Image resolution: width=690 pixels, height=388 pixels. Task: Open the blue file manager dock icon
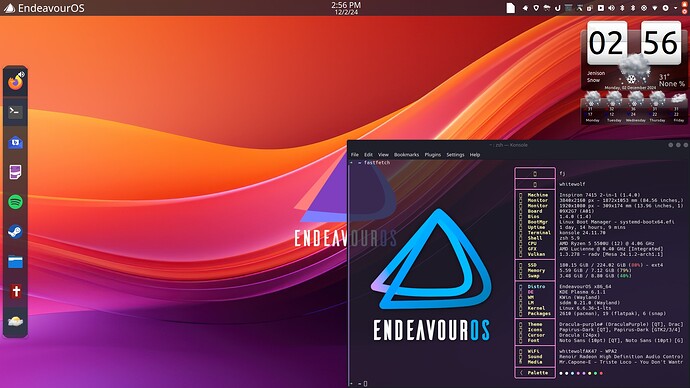coord(15,262)
